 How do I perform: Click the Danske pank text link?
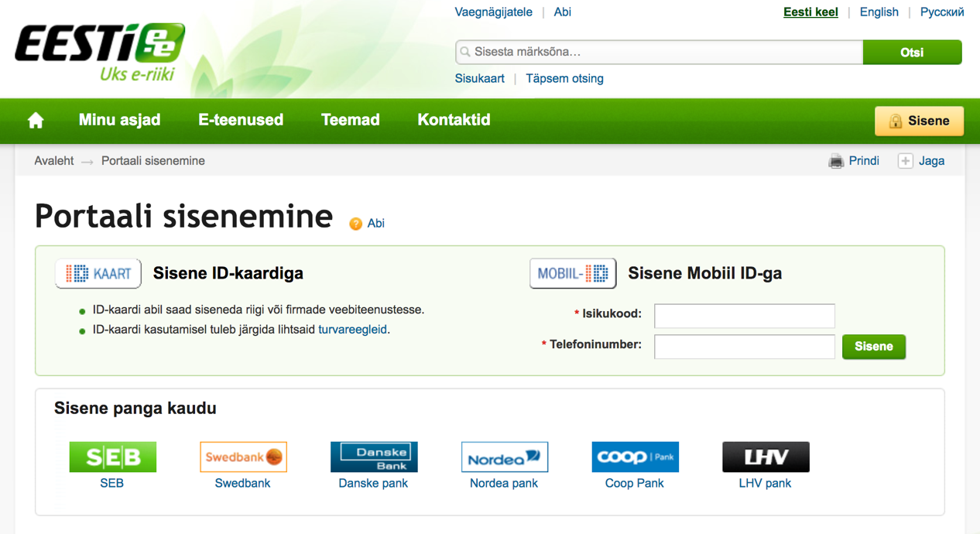coord(373,484)
